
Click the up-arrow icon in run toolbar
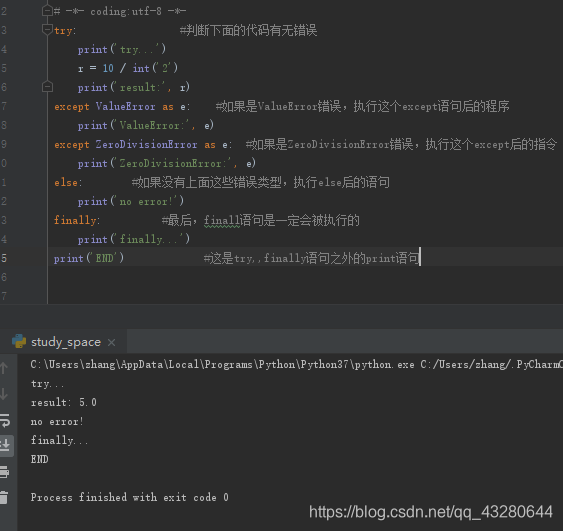click(4, 368)
